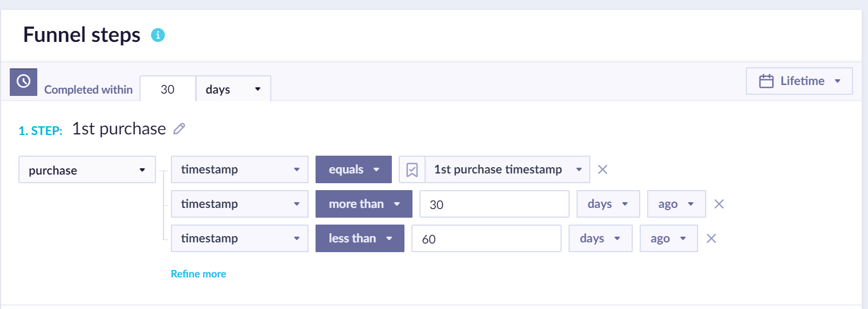Image resolution: width=868 pixels, height=309 pixels.
Task: Open the '1st purchase timestamp' value dropdown
Action: click(x=507, y=169)
